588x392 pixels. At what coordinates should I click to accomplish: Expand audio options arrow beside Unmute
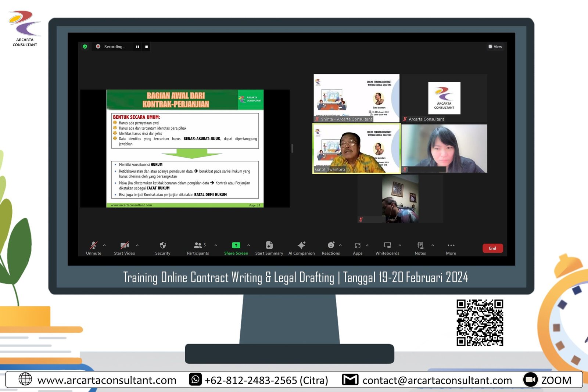click(x=104, y=245)
